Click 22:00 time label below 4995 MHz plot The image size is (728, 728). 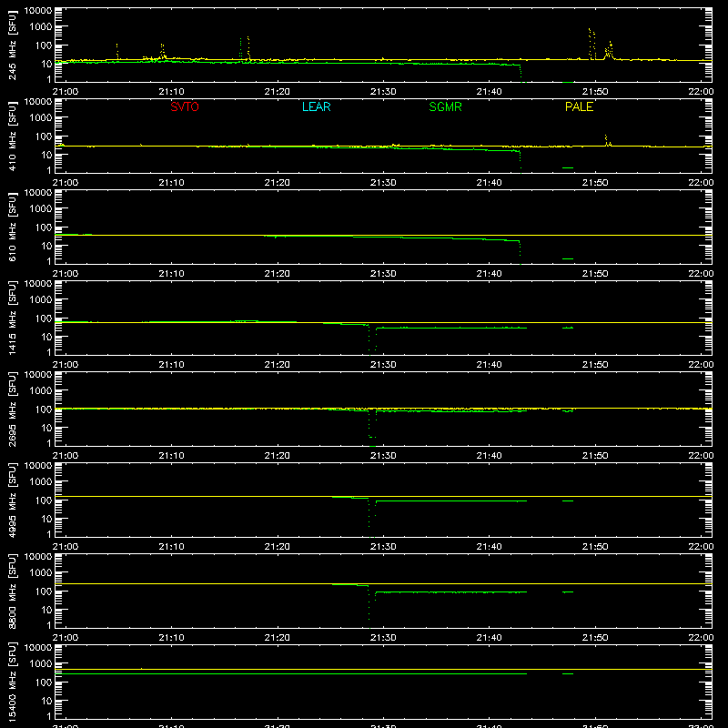click(x=701, y=547)
